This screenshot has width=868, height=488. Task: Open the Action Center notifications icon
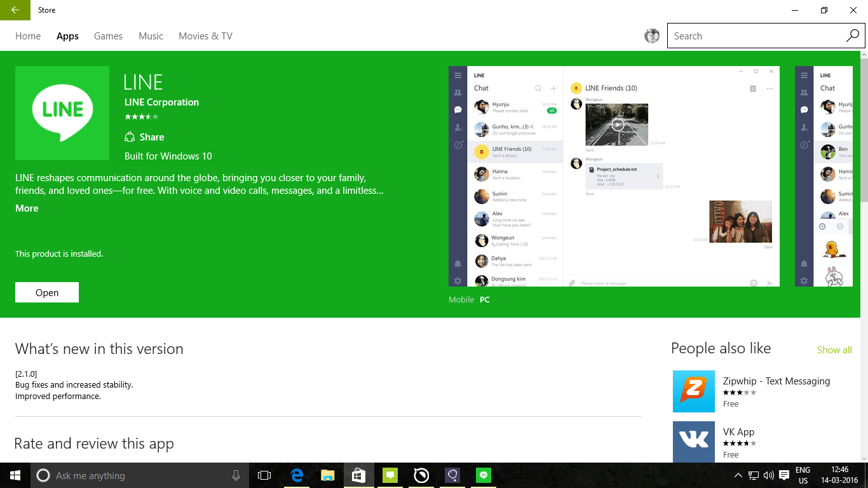784,475
